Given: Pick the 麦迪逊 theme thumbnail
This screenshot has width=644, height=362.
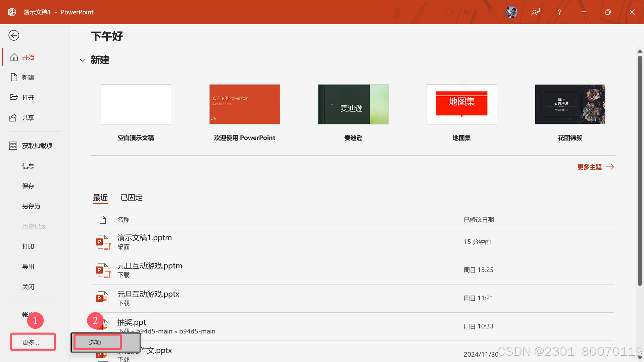Looking at the screenshot, I should [353, 104].
